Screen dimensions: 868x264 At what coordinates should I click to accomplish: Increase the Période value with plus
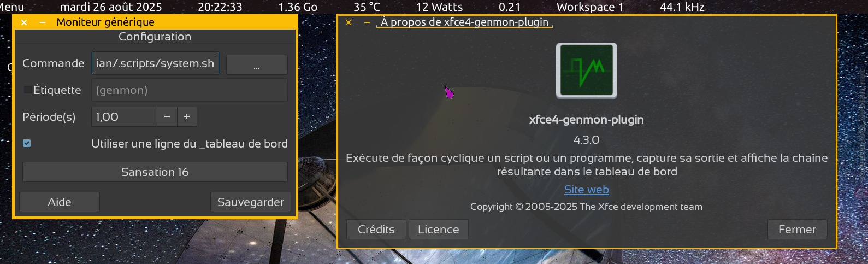[187, 117]
